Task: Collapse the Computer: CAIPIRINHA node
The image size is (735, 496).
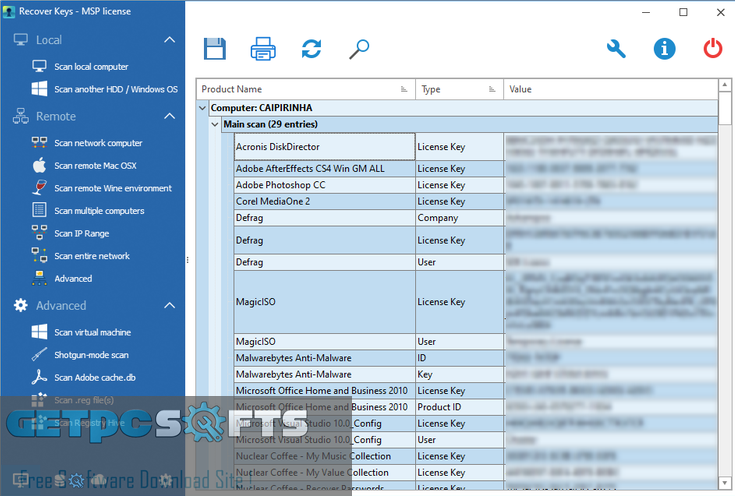Action: click(202, 108)
